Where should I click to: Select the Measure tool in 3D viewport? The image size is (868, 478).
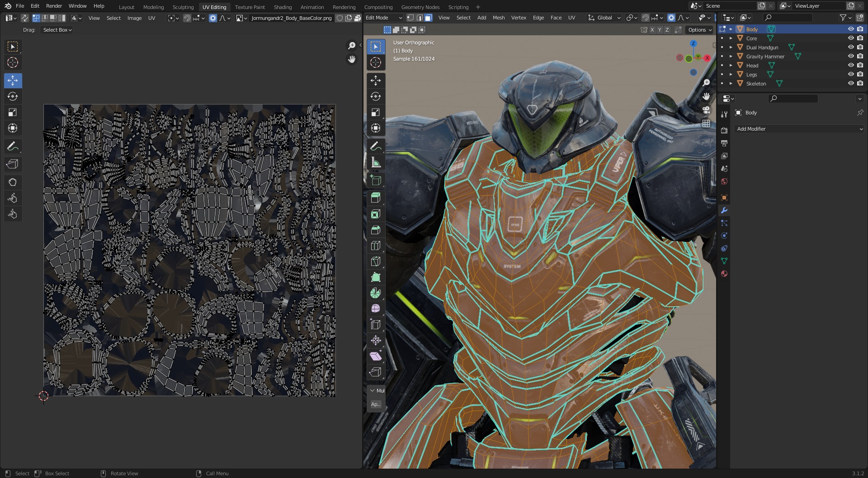376,162
